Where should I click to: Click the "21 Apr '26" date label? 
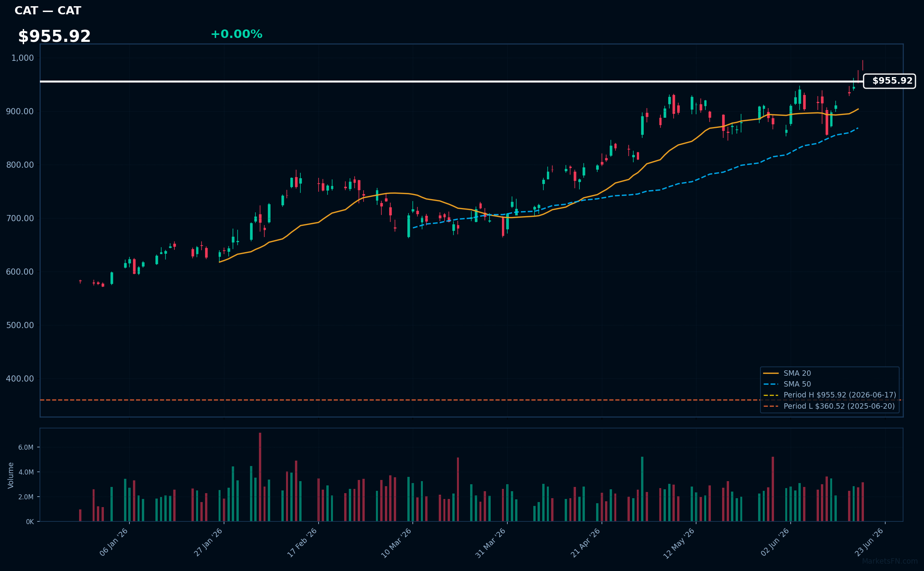pyautogui.click(x=585, y=543)
